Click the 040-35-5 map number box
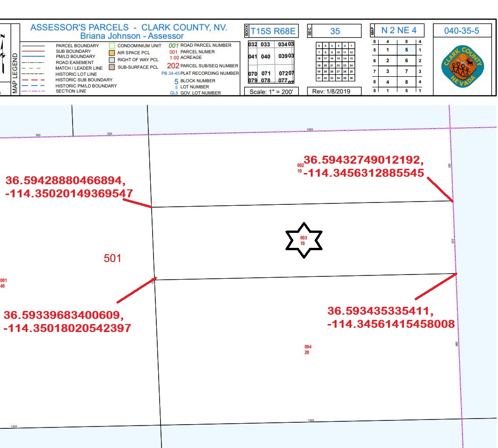 [x=461, y=31]
